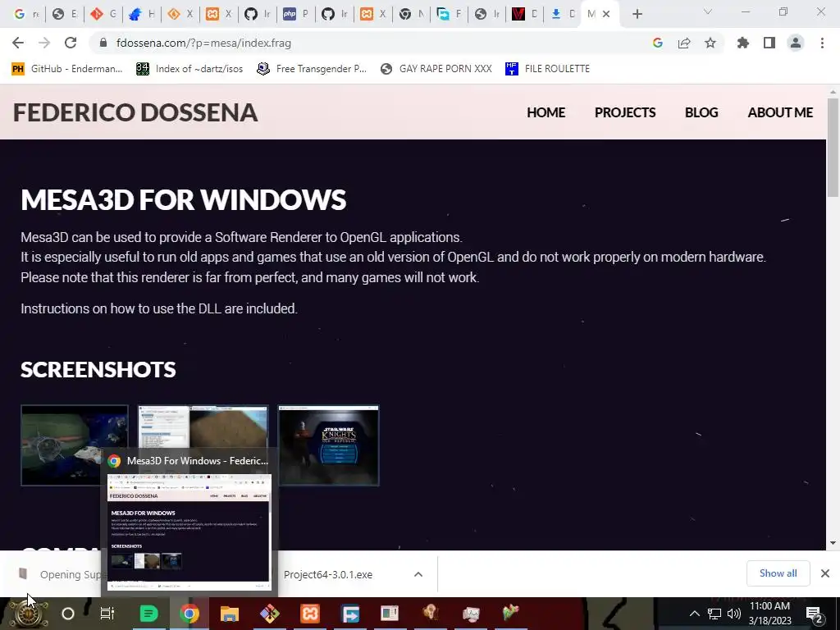Close the active Mesa3D tab
The image size is (840, 630).
pos(606,14)
